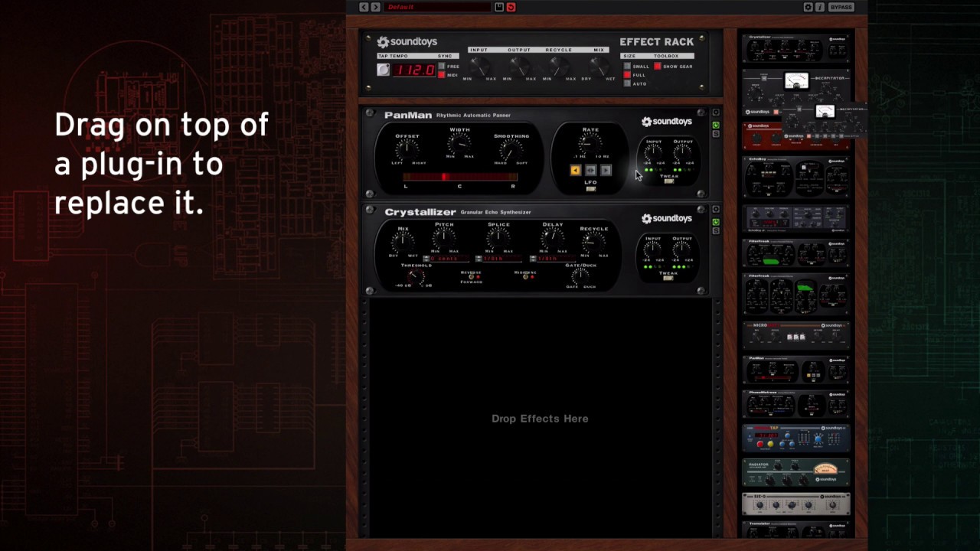Select the MicroShift thumbnail in toolbox
Screen dimensions: 980x551
coord(796,335)
